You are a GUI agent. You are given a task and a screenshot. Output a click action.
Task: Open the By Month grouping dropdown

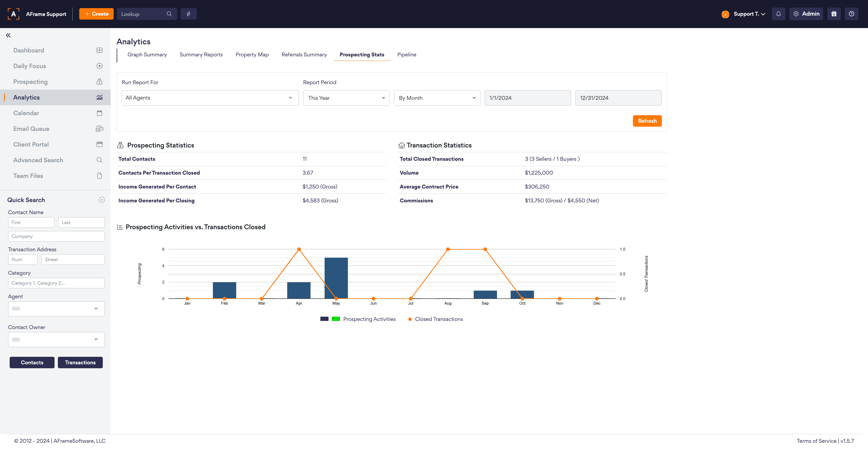coord(437,98)
